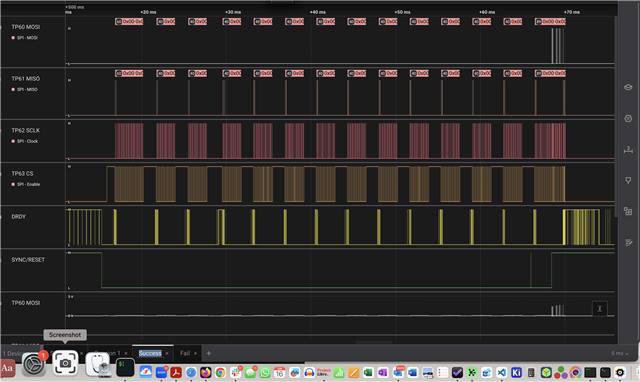Image resolution: width=640 pixels, height=382 pixels.
Task: Select the DRDY channel label
Action: click(x=18, y=217)
